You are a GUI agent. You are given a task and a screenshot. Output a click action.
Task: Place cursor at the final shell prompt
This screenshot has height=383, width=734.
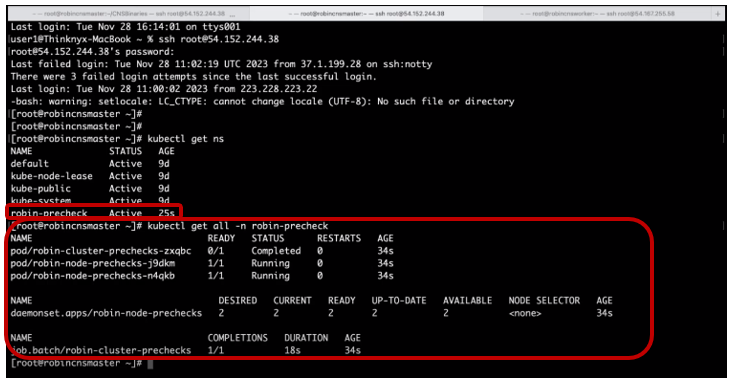pyautogui.click(x=150, y=363)
